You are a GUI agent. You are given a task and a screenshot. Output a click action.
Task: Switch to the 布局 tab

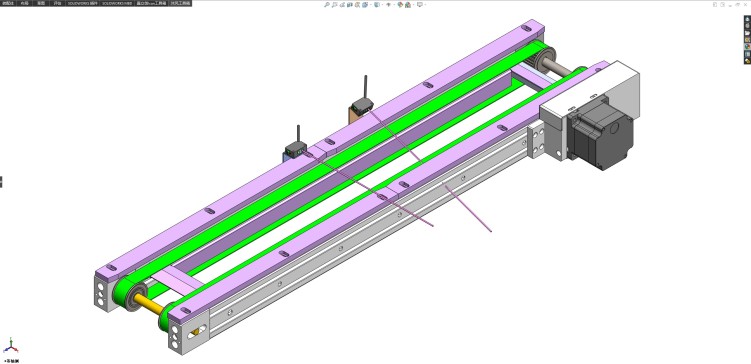pos(24,3)
